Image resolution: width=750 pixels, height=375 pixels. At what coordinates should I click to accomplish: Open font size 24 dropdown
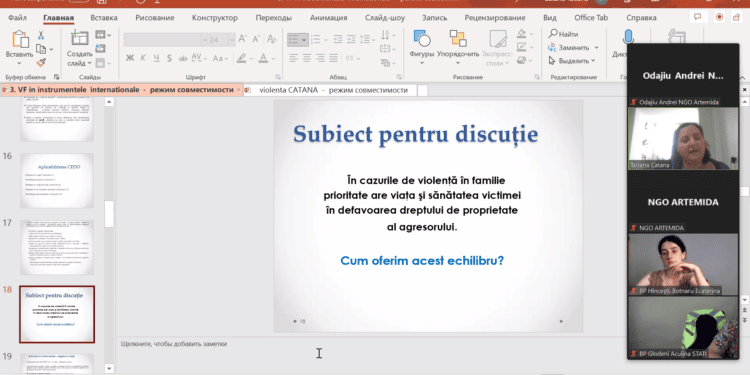point(232,40)
